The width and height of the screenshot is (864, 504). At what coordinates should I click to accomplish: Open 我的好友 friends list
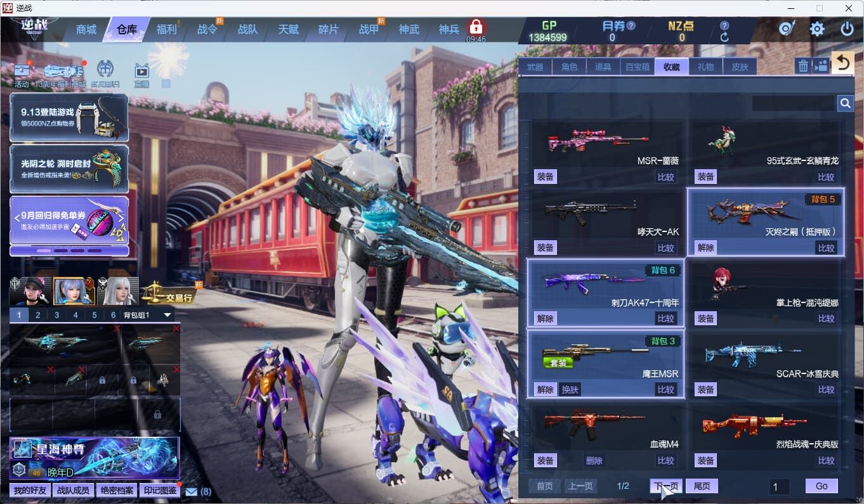coord(30,490)
